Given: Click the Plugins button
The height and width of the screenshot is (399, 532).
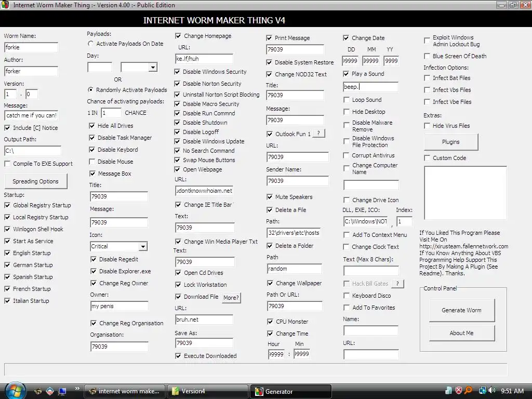Looking at the screenshot, I should pos(451,142).
